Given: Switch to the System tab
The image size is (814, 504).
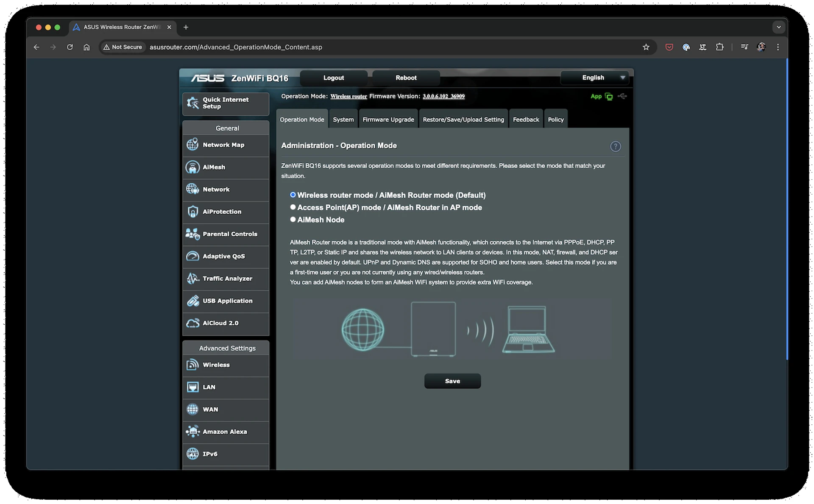Looking at the screenshot, I should pyautogui.click(x=343, y=119).
